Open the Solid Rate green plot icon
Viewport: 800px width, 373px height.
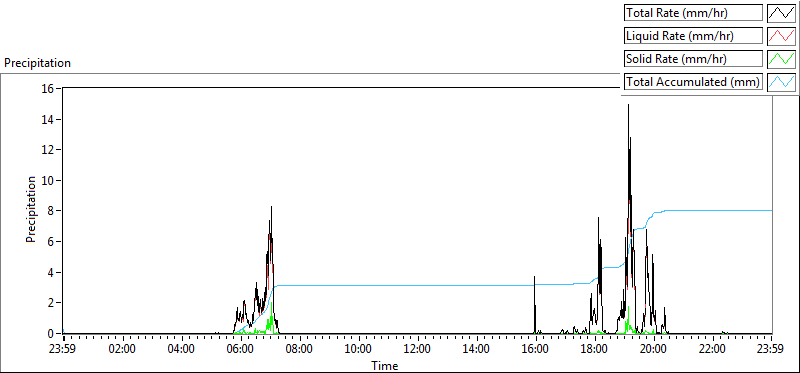pyautogui.click(x=781, y=59)
